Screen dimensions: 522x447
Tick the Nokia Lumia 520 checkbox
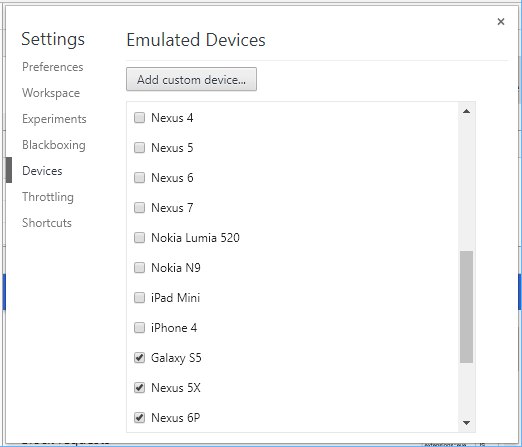coord(139,238)
